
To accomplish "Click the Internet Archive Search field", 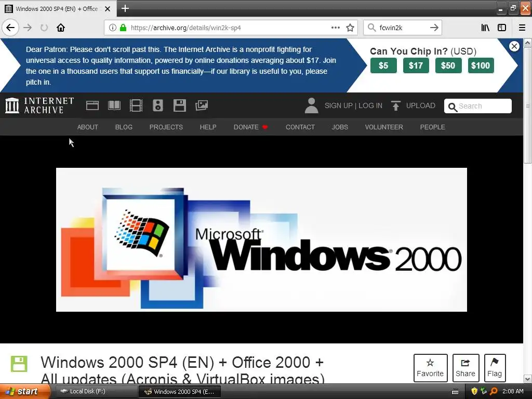I will [x=478, y=106].
